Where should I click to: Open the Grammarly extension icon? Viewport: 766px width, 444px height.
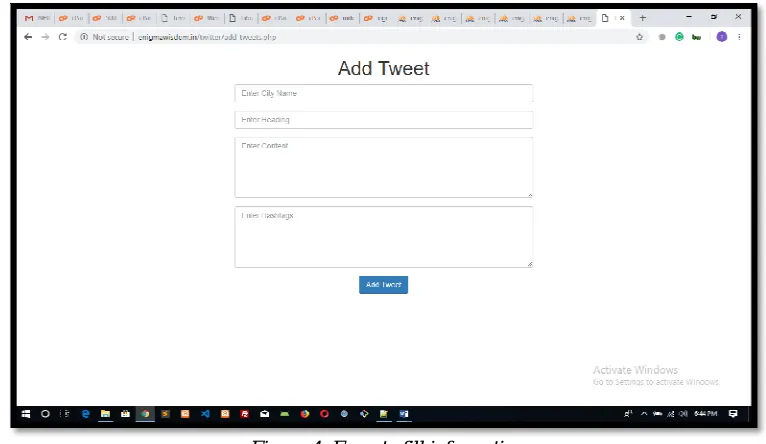click(679, 37)
